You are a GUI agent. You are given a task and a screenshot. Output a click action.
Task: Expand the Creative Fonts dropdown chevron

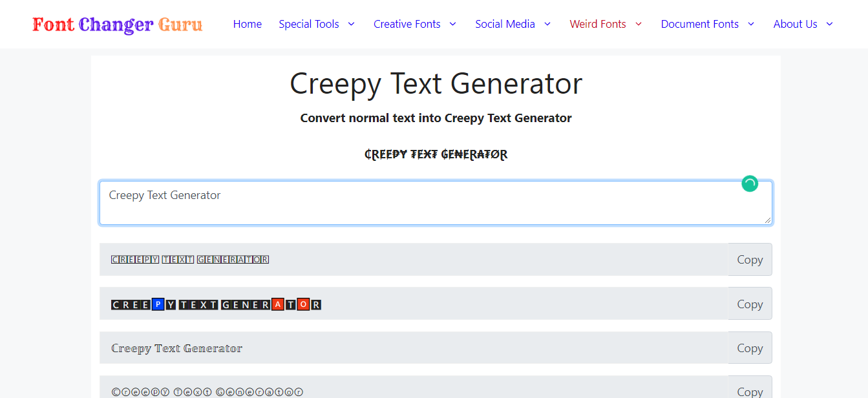click(453, 24)
